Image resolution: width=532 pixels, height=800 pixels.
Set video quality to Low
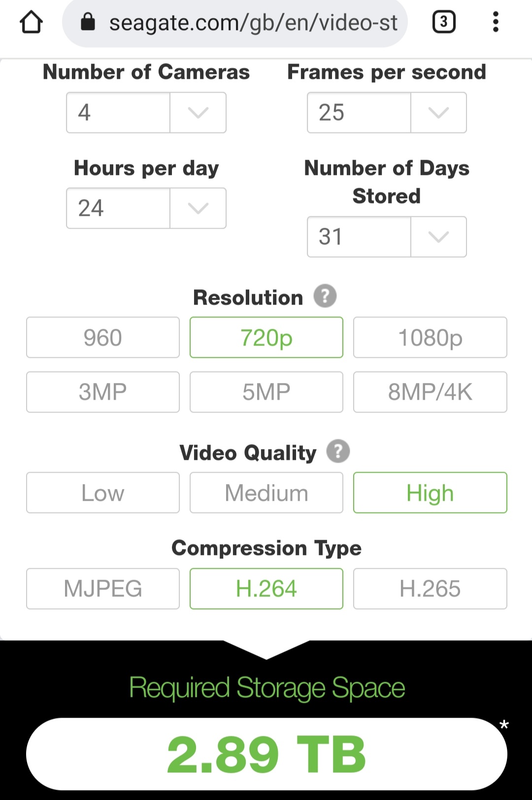coord(103,493)
